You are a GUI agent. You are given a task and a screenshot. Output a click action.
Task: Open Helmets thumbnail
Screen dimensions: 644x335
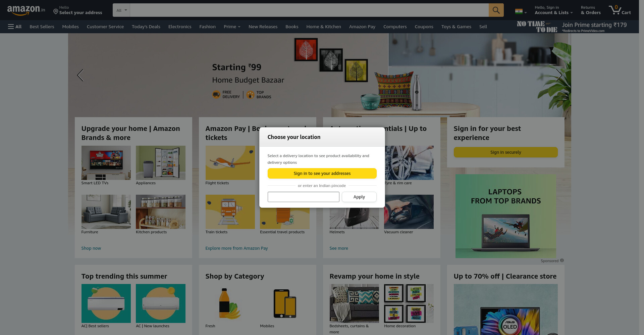[x=354, y=218]
